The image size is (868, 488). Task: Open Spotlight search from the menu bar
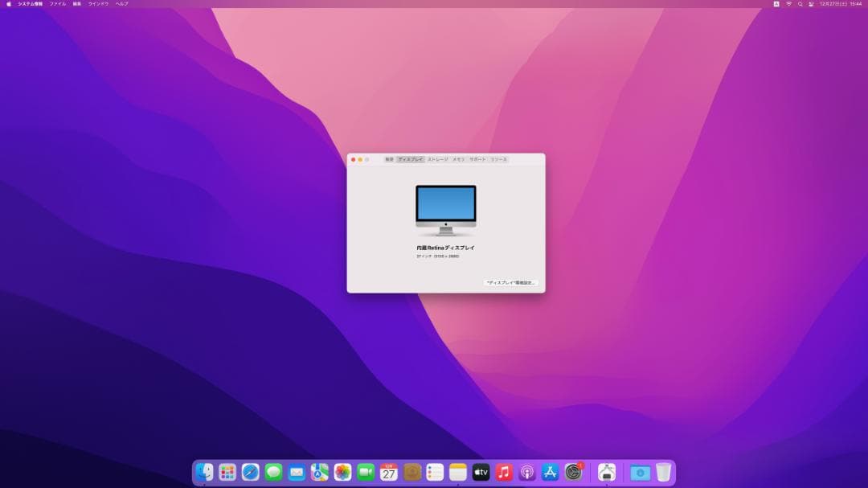[800, 4]
